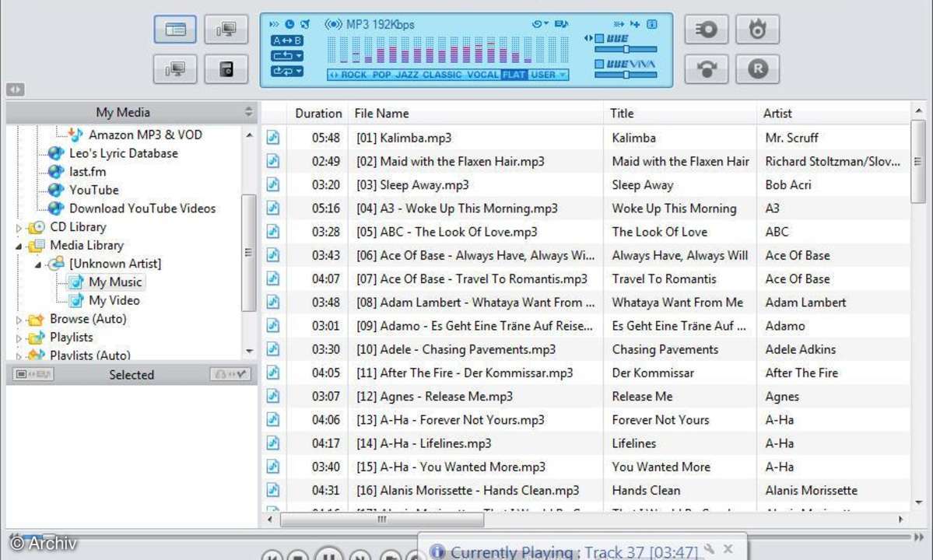Collapse the Media Library tree node
Viewport: 933px width, 560px height.
click(x=19, y=246)
